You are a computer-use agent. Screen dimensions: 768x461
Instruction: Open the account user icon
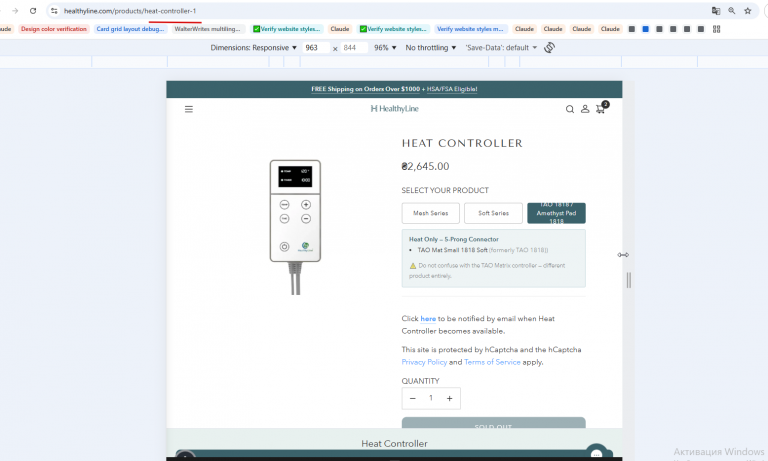point(585,109)
